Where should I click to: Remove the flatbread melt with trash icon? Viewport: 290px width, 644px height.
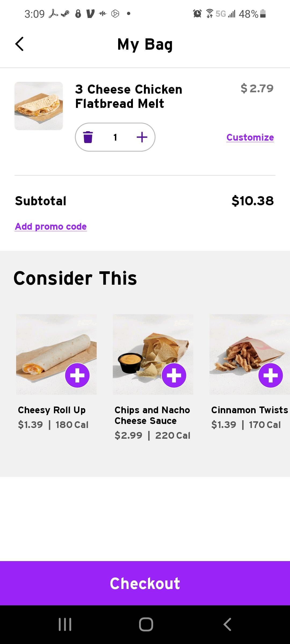(88, 137)
